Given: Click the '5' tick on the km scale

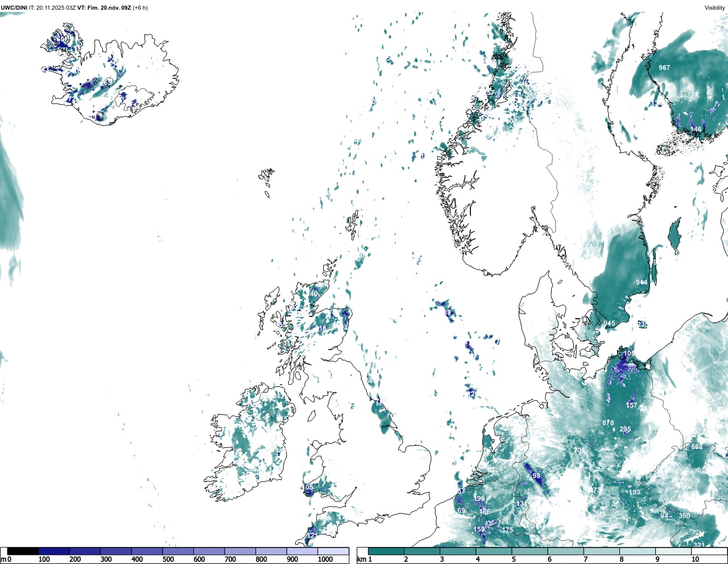Looking at the screenshot, I should click(x=514, y=559).
